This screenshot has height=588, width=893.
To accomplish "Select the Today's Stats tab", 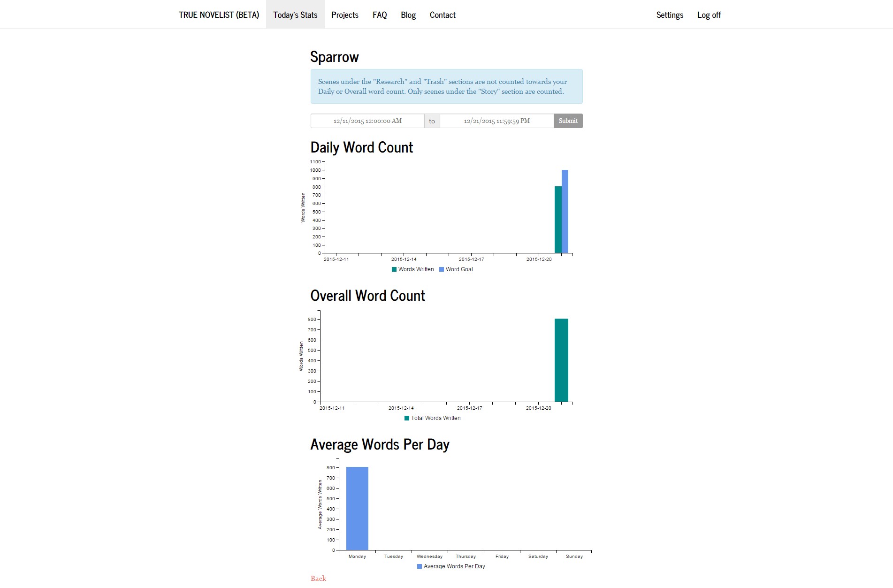I will coord(295,15).
